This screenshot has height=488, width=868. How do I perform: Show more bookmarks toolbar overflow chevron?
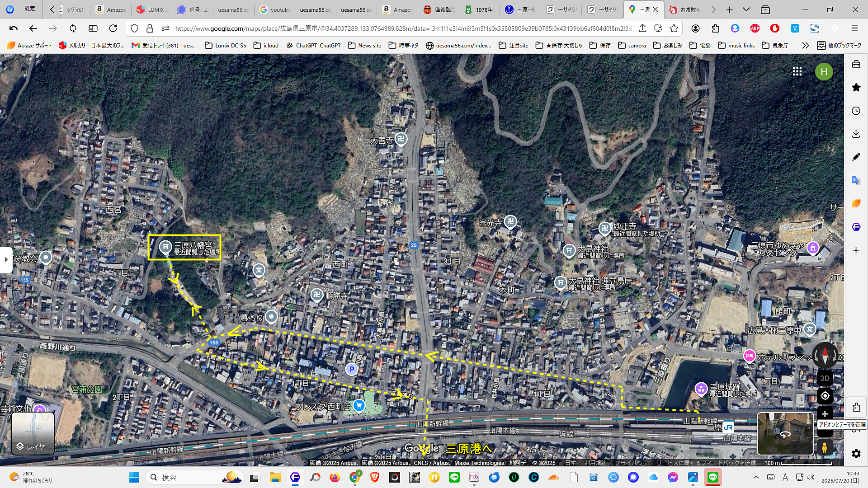[805, 46]
